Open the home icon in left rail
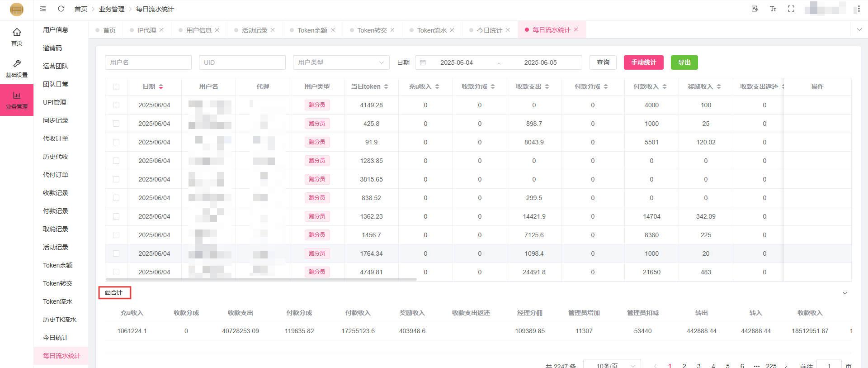Screen dimensions: 868x368 tap(17, 36)
